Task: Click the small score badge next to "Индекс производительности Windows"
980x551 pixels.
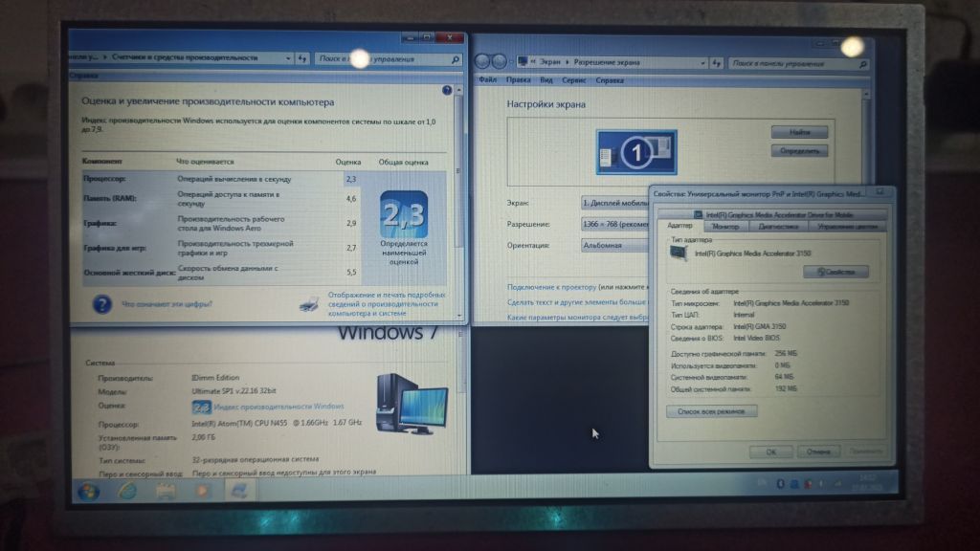Action: coord(201,408)
